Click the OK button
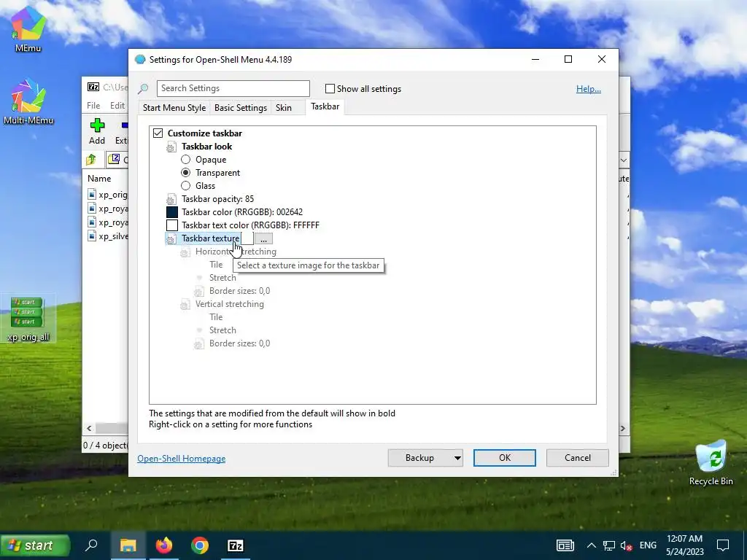747x560 pixels. click(505, 458)
